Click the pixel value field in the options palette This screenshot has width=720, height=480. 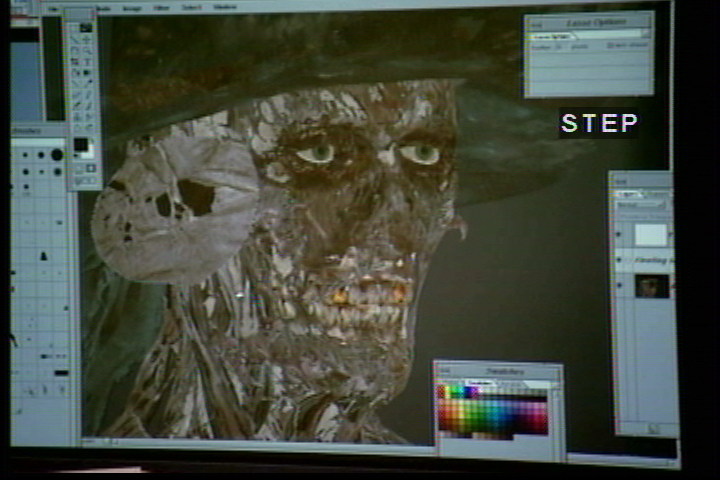point(559,46)
